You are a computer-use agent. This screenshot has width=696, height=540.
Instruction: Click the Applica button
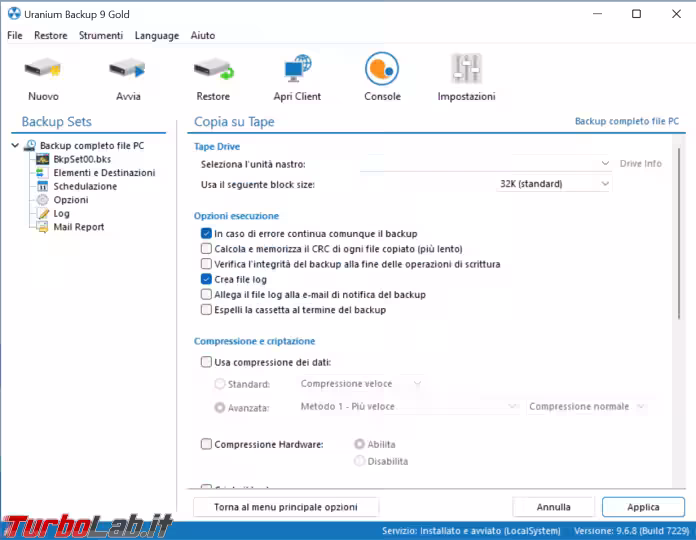[x=643, y=507]
